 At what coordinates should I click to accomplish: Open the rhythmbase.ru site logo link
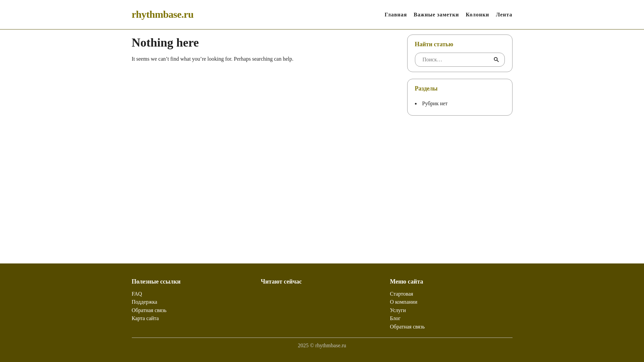(162, 14)
